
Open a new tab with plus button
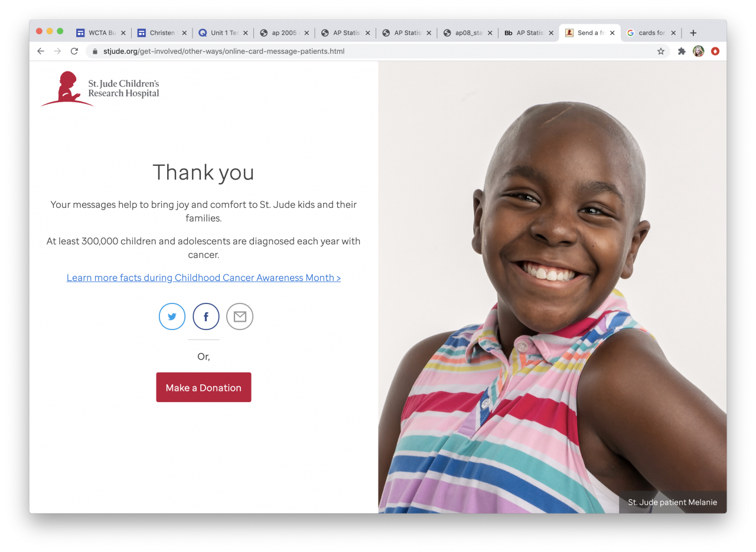(693, 33)
